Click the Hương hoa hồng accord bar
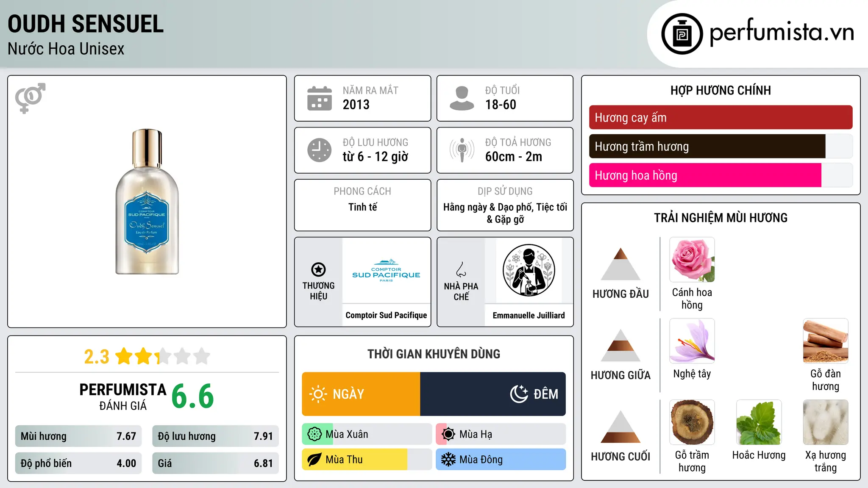This screenshot has height=488, width=868. coord(721,175)
